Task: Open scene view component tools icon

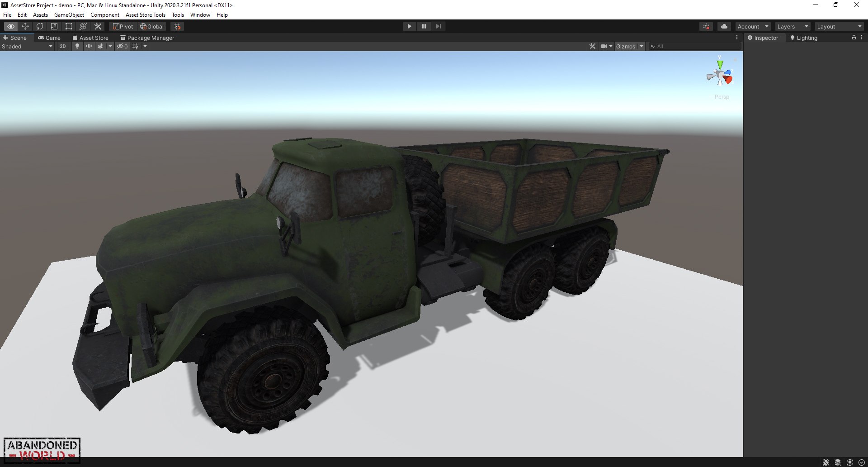Action: (x=592, y=46)
